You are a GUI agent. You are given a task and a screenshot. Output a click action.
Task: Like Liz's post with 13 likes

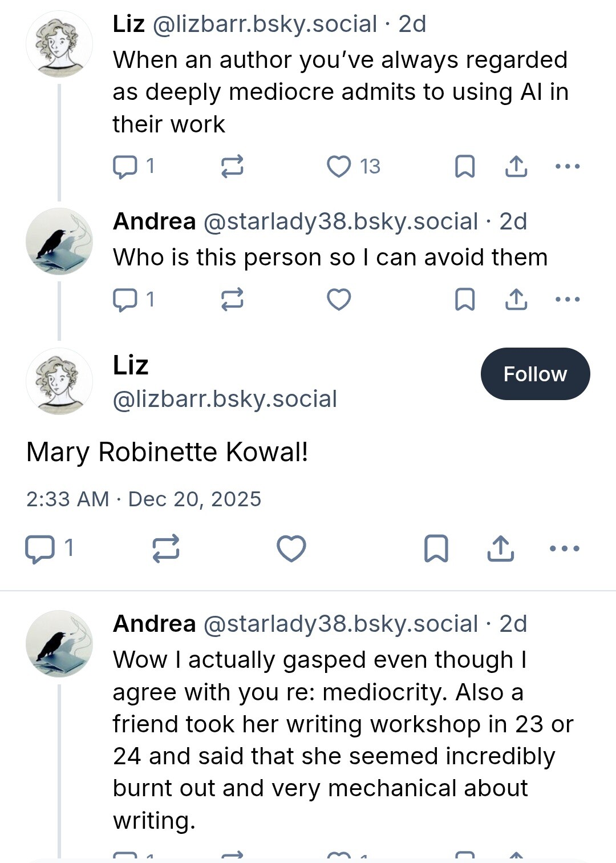tap(339, 167)
